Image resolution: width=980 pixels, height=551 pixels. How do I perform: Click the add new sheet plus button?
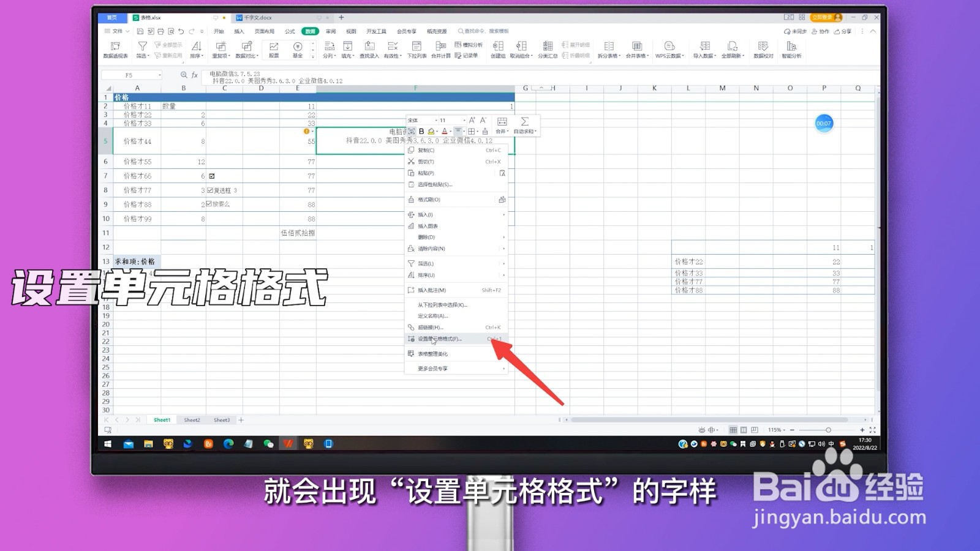(241, 420)
